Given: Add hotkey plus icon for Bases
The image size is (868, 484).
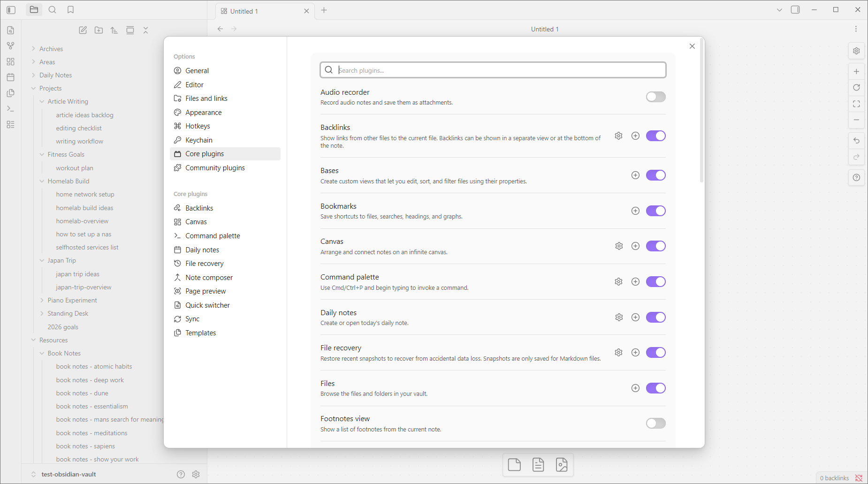Looking at the screenshot, I should [635, 175].
